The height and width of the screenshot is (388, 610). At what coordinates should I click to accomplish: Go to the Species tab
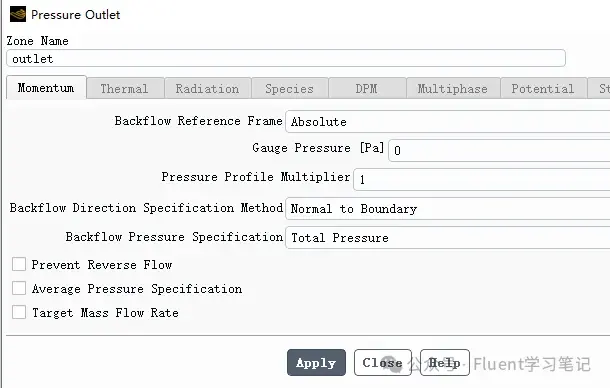289,88
